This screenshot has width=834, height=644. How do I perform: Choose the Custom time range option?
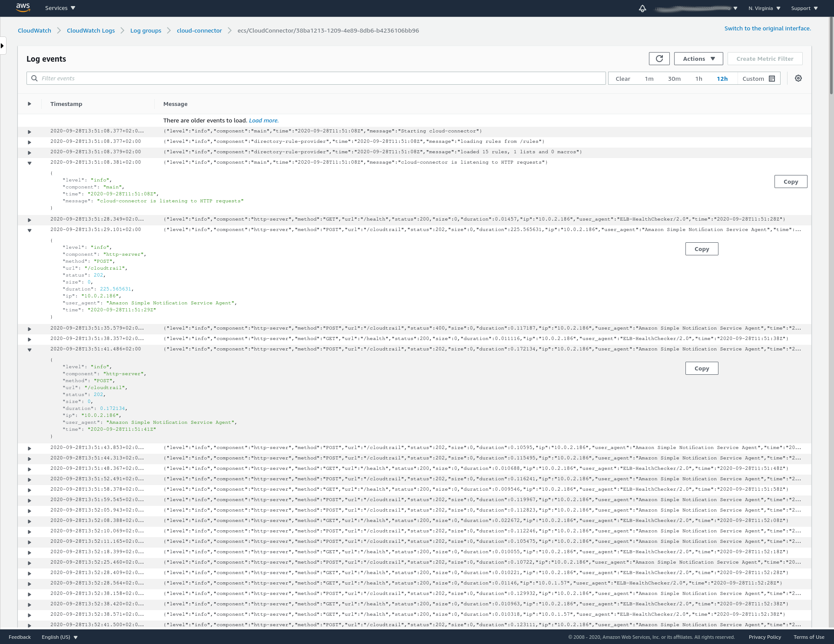point(758,79)
